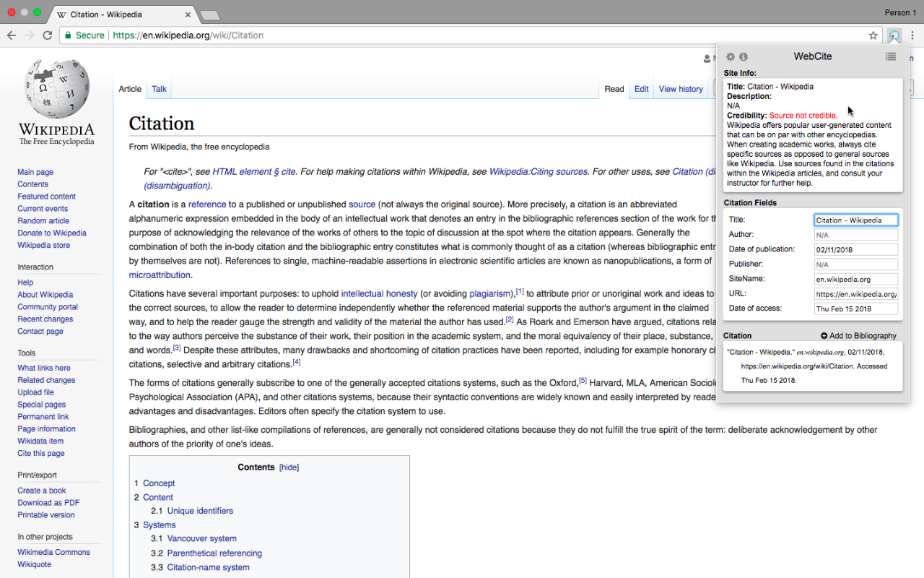924x578 pixels.
Task: Open the 'intellectual honesty' link
Action: (379, 294)
